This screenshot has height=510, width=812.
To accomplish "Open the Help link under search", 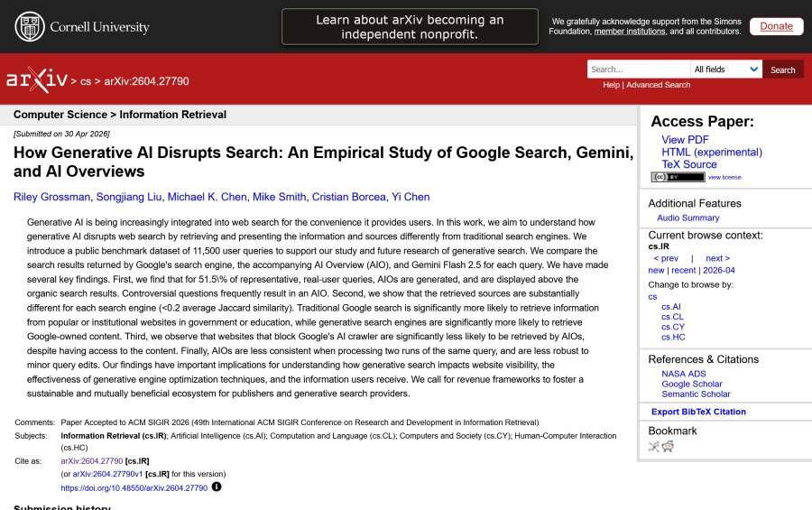I will (611, 85).
